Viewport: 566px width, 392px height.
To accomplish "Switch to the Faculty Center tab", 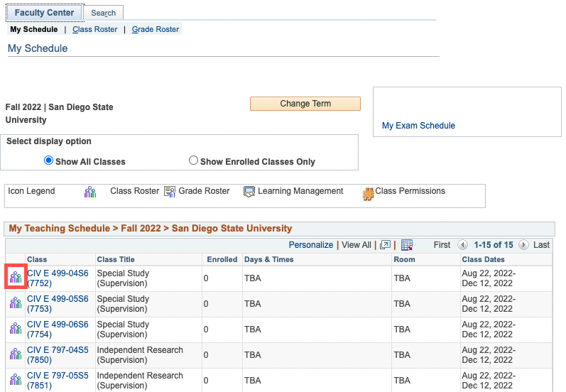I will click(x=45, y=13).
